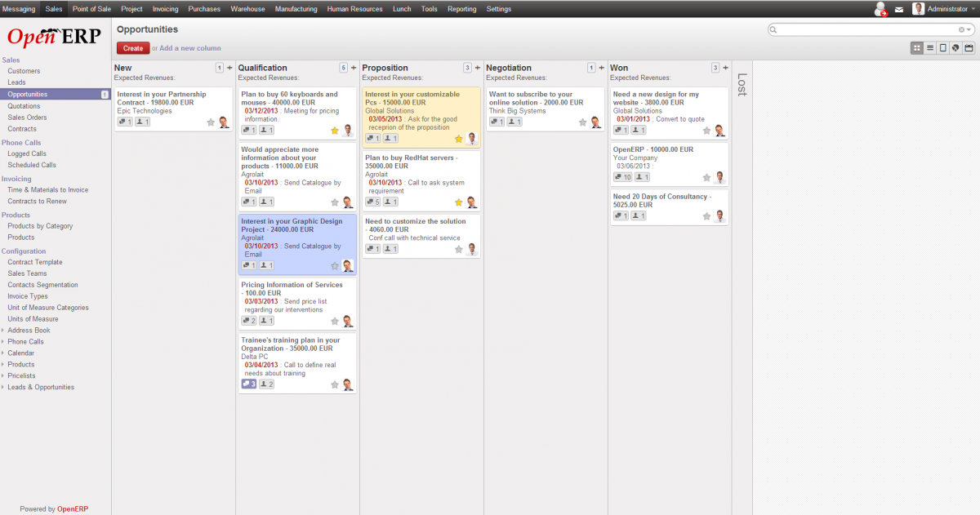This screenshot has height=515, width=980.
Task: Add a card with plus in Won column
Action: (726, 68)
